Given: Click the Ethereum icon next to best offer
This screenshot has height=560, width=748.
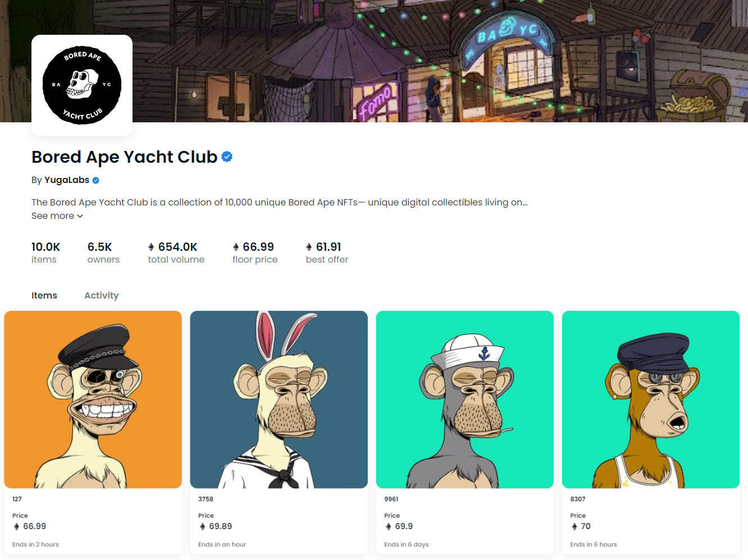Looking at the screenshot, I should pos(309,247).
